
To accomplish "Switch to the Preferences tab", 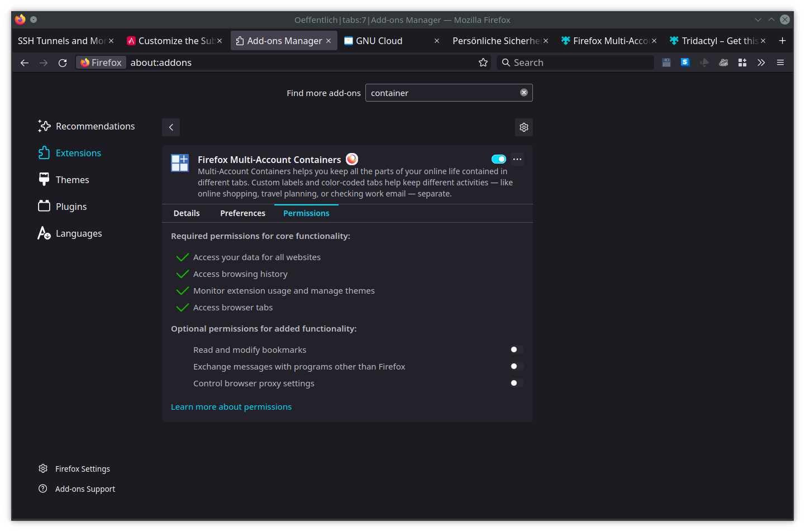I will coord(242,213).
